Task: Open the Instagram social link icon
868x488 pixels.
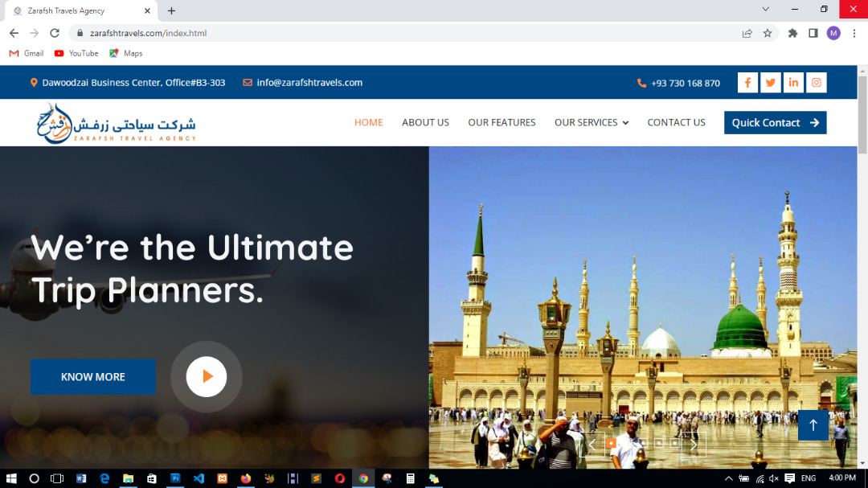Action: (817, 83)
